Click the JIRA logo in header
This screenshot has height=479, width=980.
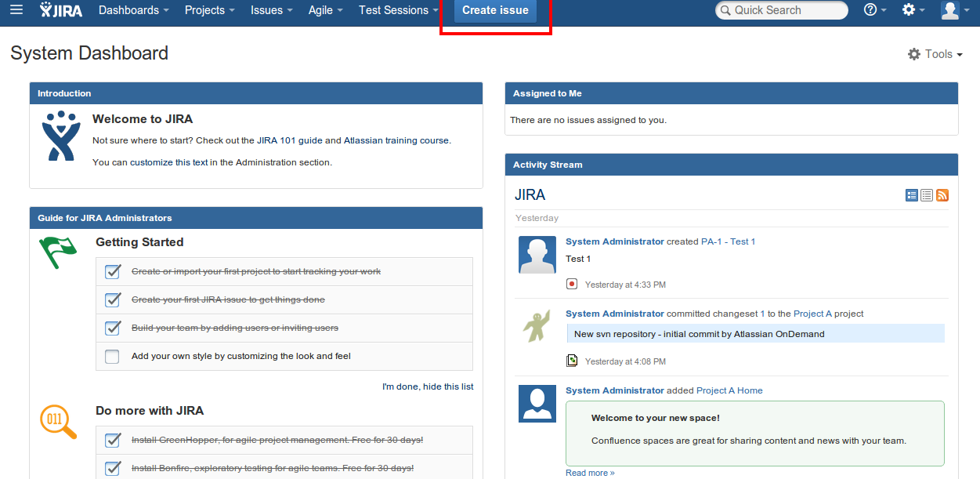61,10
